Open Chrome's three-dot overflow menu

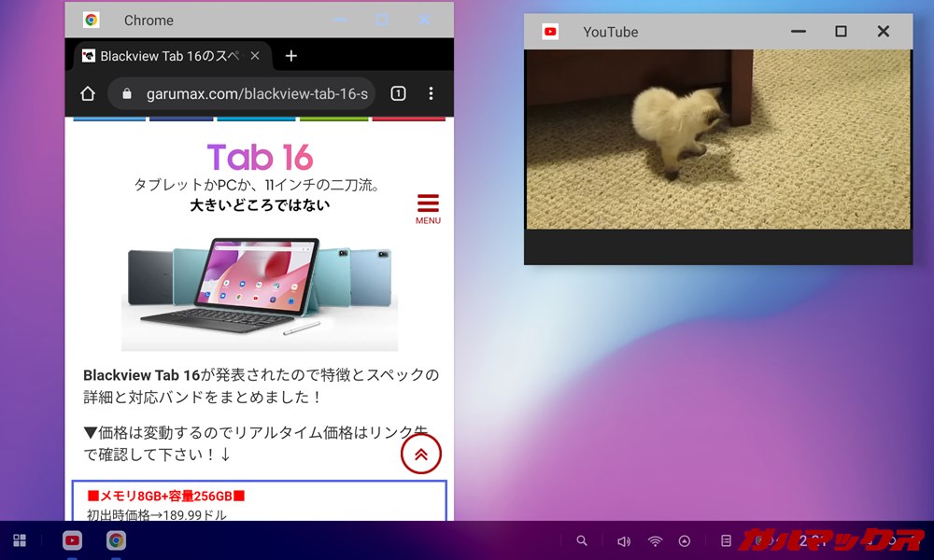coord(431,93)
